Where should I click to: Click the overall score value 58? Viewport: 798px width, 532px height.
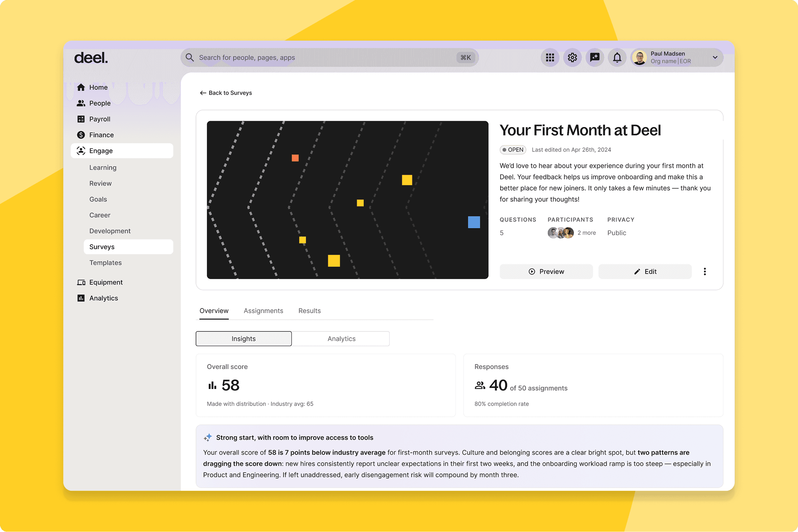point(231,385)
